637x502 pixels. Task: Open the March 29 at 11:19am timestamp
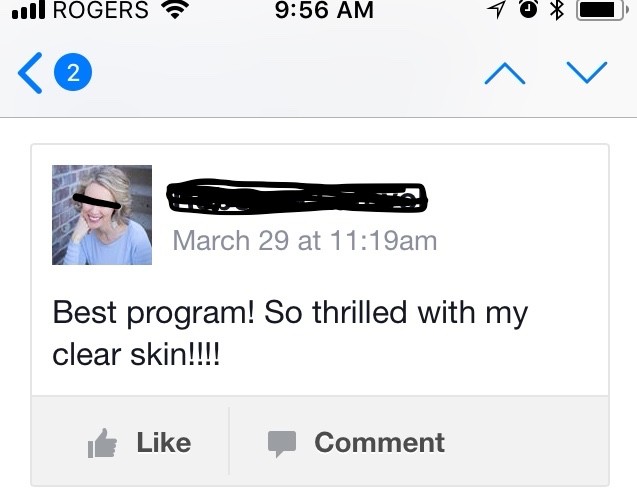305,241
